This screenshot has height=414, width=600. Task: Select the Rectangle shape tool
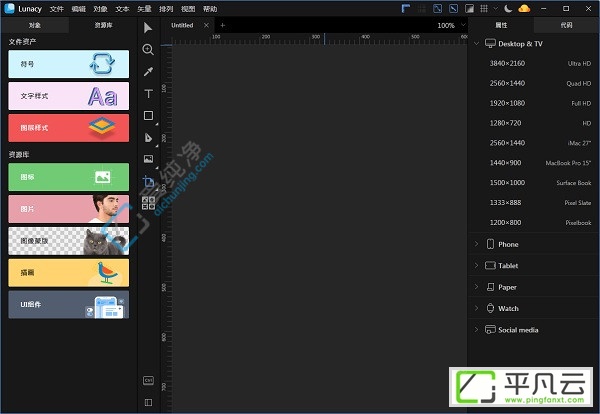click(x=148, y=116)
